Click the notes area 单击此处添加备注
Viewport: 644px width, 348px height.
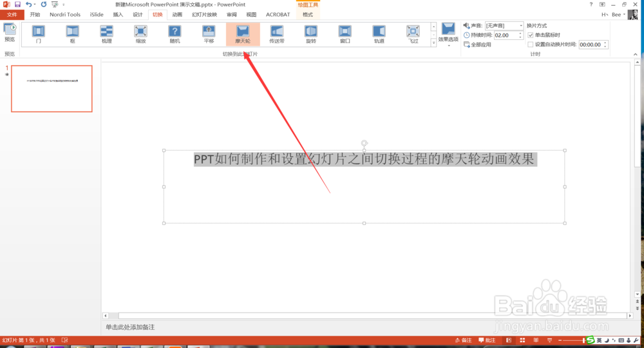pyautogui.click(x=130, y=327)
